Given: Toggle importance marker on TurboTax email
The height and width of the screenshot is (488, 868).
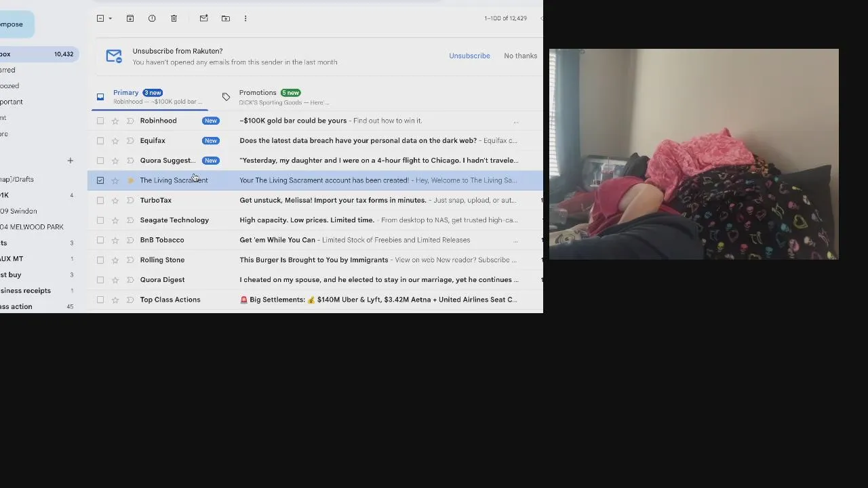Looking at the screenshot, I should [x=130, y=200].
